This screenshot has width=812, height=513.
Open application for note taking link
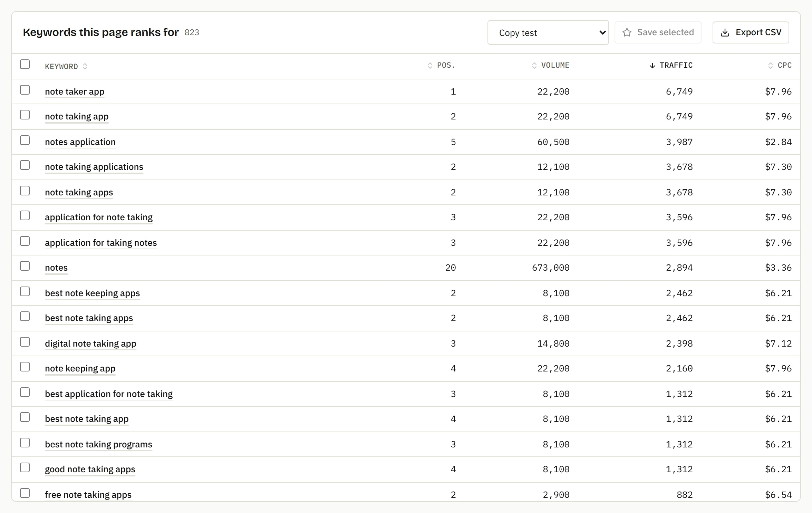click(99, 217)
